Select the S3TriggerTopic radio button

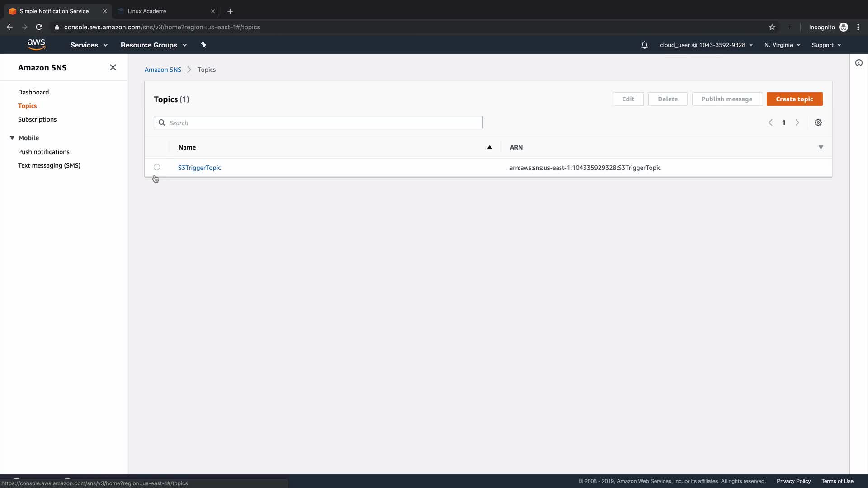tap(157, 167)
